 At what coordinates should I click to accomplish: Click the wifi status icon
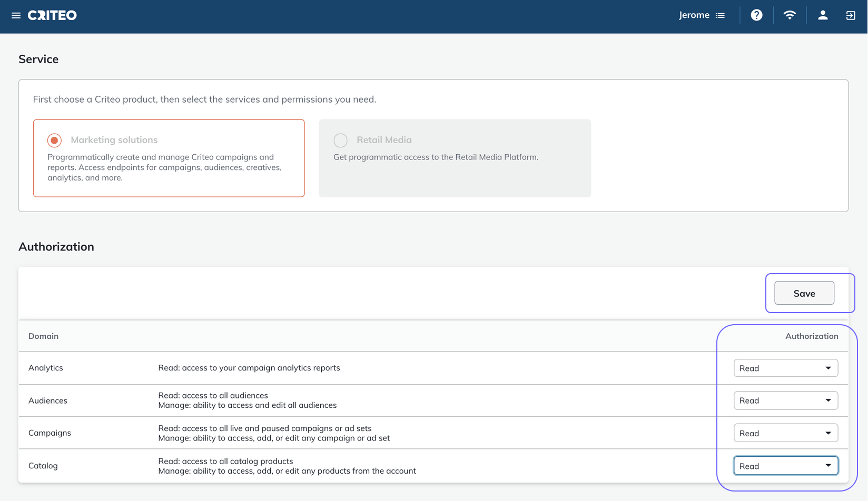pos(789,15)
